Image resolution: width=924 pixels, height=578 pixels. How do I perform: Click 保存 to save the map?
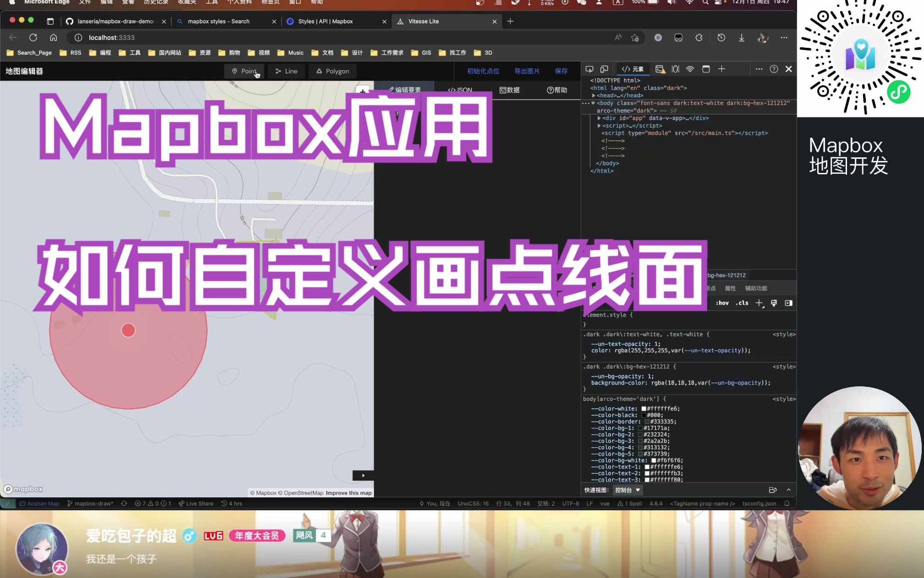click(561, 71)
